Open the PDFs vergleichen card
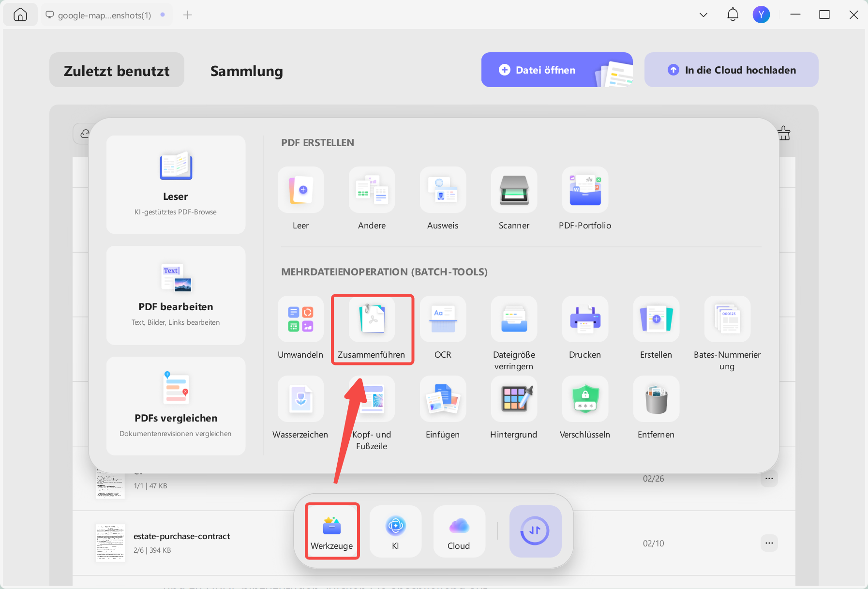Image resolution: width=868 pixels, height=589 pixels. (176, 406)
